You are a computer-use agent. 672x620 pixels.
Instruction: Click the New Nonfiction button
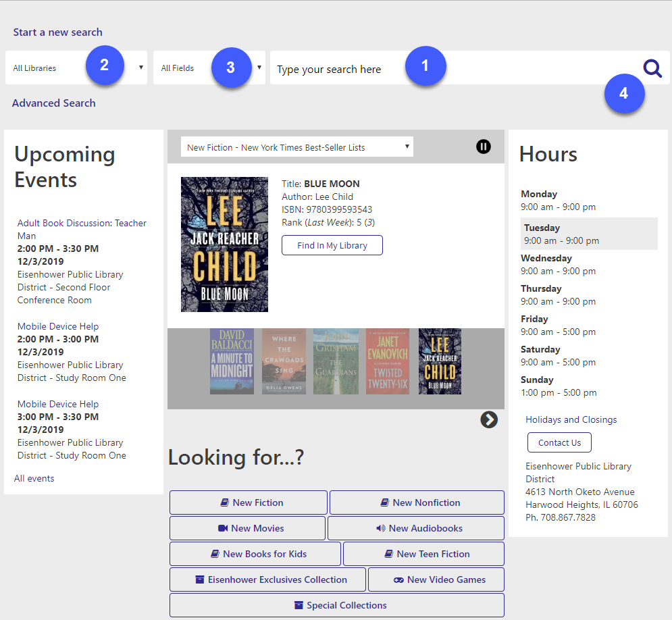coord(417,502)
